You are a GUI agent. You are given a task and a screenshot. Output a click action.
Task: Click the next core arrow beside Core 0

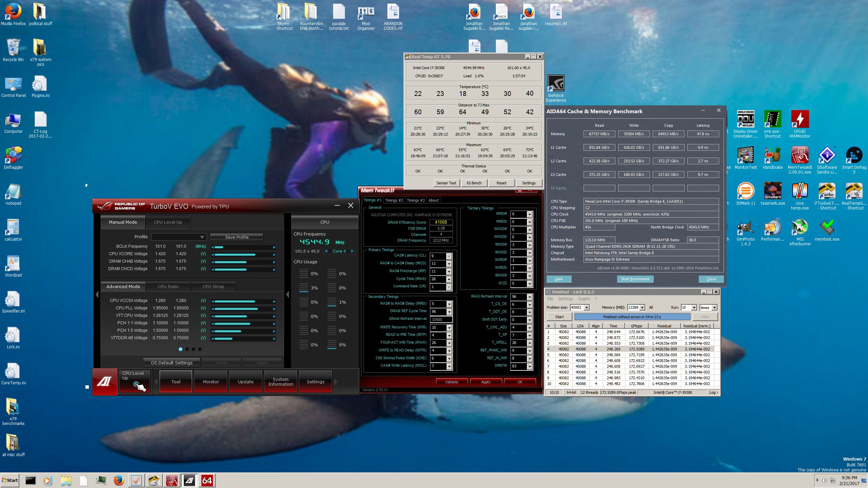[352, 251]
